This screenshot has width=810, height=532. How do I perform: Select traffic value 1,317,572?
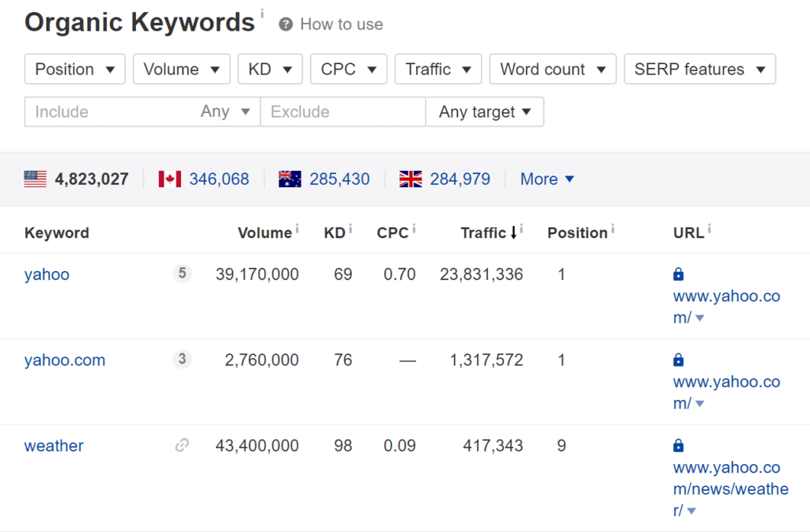[486, 360]
